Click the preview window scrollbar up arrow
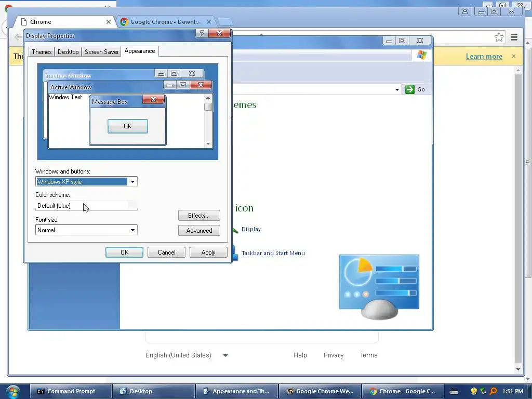 point(208,98)
